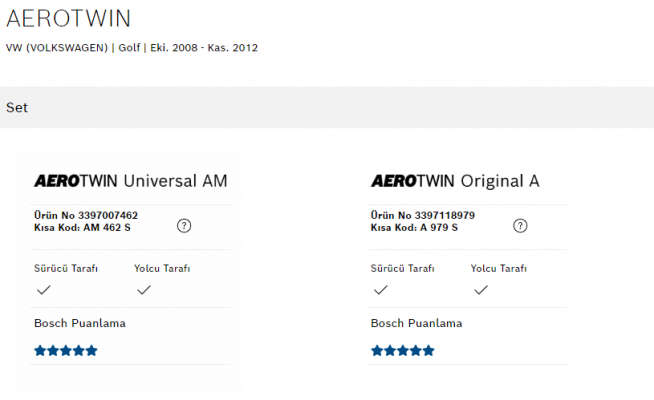Screen dimensions: 654x400
Task: Click Bosch Puanlama label of Universal AM
Action: pos(80,323)
